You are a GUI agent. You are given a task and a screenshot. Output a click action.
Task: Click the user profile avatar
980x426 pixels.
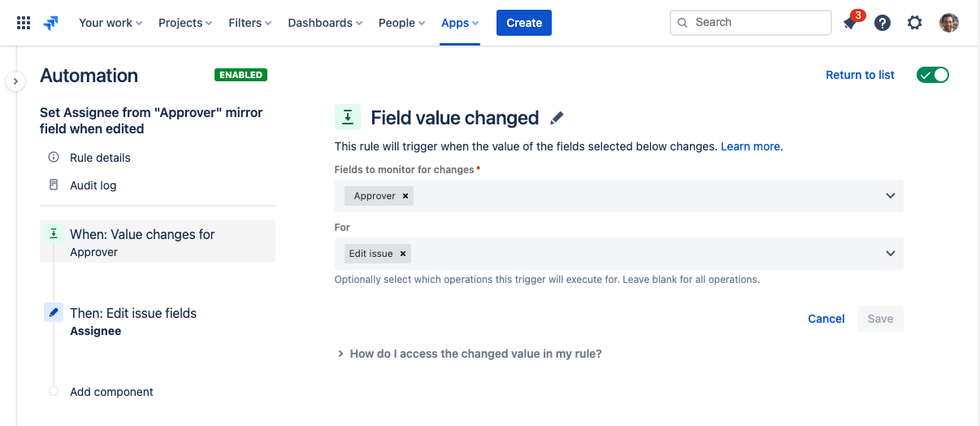[x=948, y=23]
